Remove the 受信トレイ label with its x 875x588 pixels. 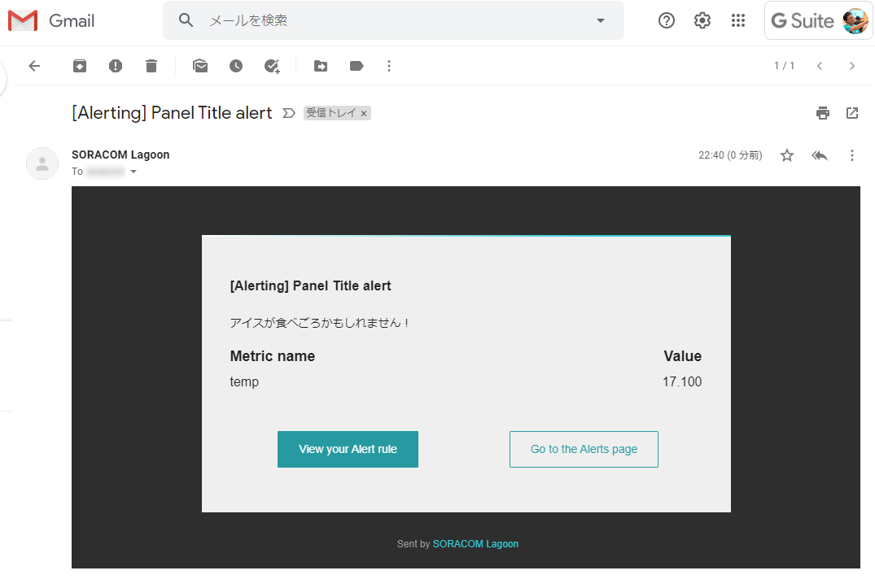pos(364,114)
